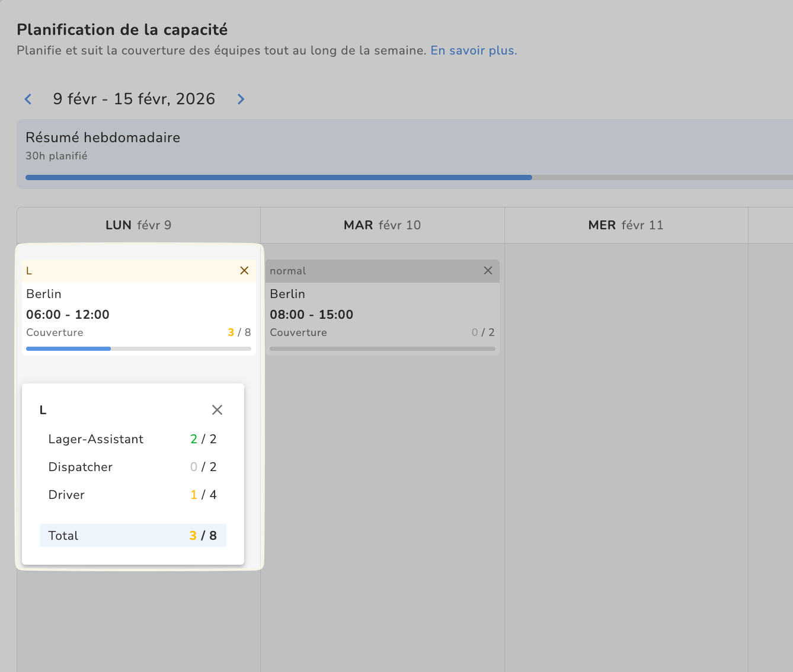
Task: Go to the previous week
Action: point(28,99)
